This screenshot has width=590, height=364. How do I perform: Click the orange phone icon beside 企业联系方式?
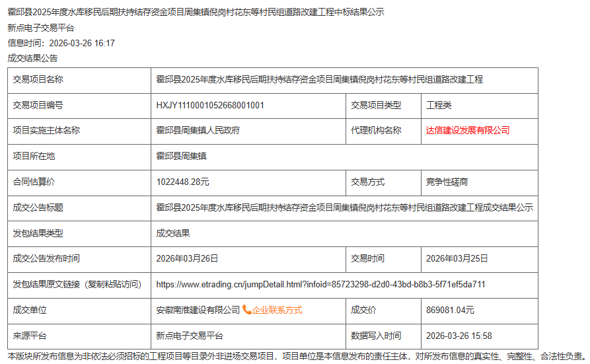pos(246,310)
